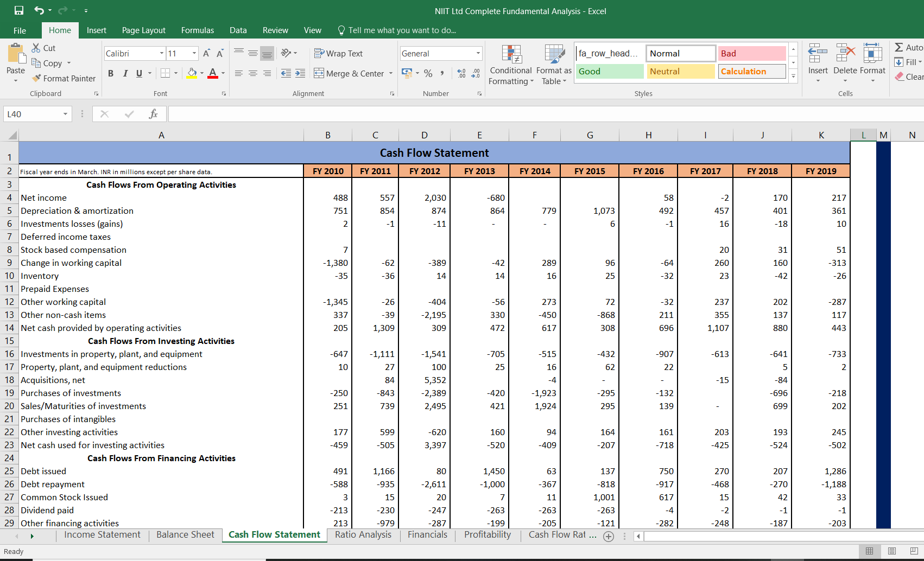Apply the Bad cell style
924x561 pixels.
coord(752,53)
